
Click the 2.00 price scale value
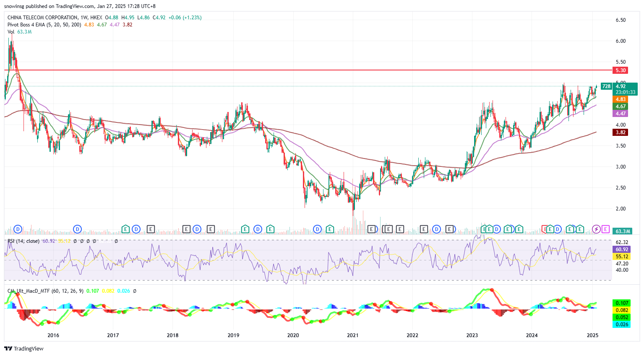(x=621, y=209)
